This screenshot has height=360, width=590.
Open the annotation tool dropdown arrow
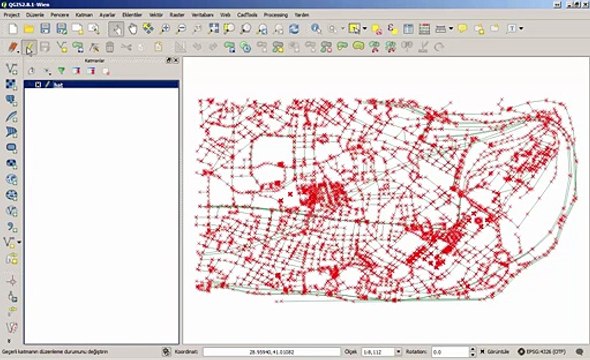click(522, 29)
